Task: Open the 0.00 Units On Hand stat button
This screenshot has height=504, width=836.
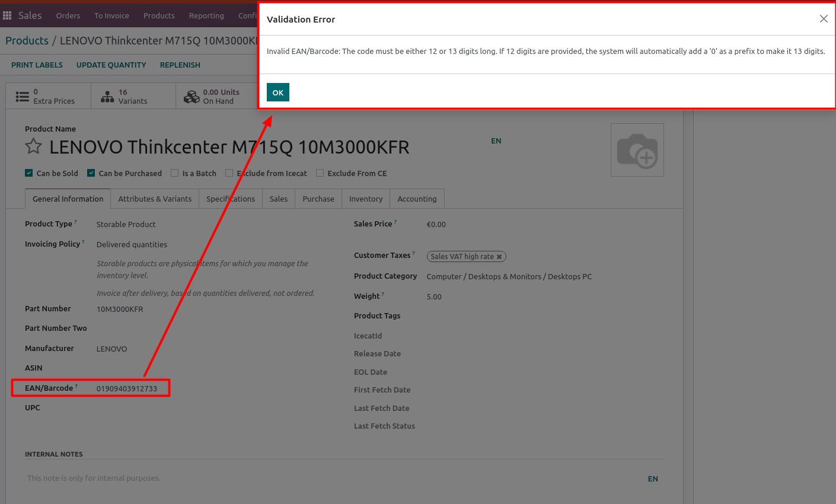Action: click(x=217, y=97)
